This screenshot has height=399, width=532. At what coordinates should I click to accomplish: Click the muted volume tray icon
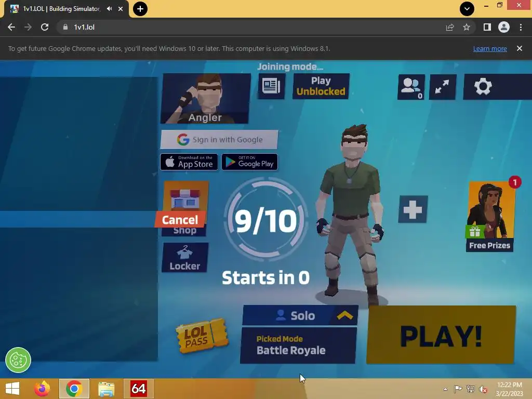point(483,389)
